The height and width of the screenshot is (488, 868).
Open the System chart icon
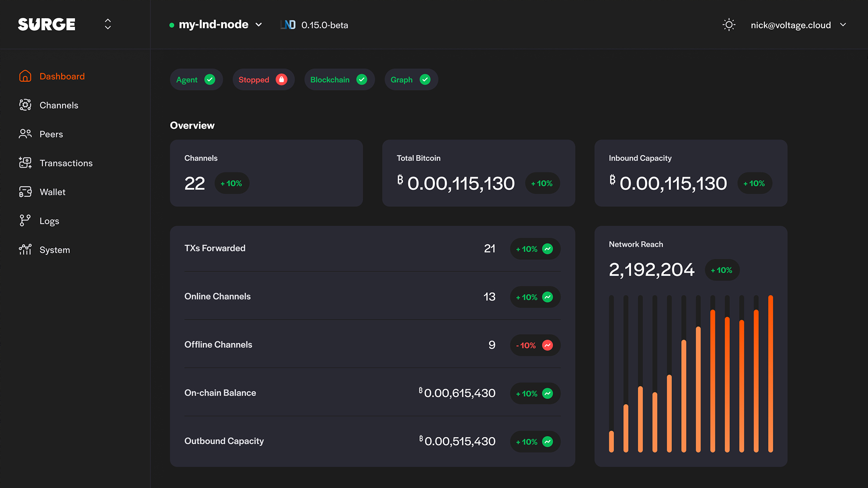click(25, 250)
